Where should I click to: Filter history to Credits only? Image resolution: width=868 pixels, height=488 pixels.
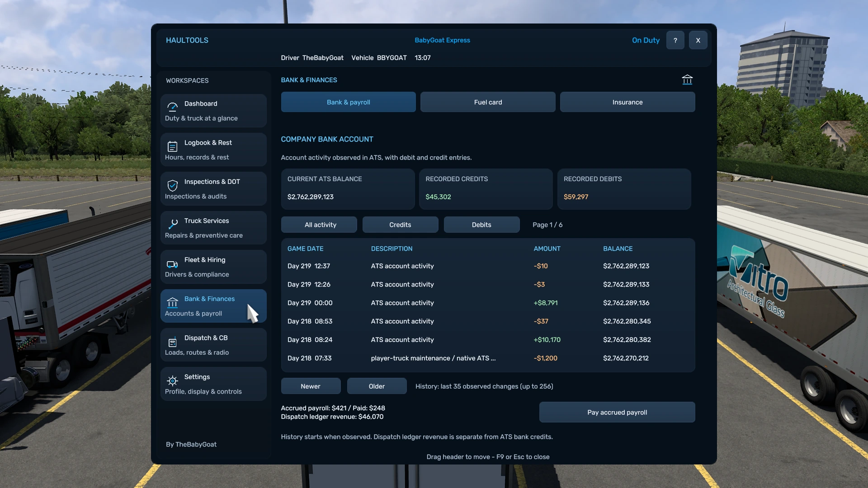(x=400, y=225)
